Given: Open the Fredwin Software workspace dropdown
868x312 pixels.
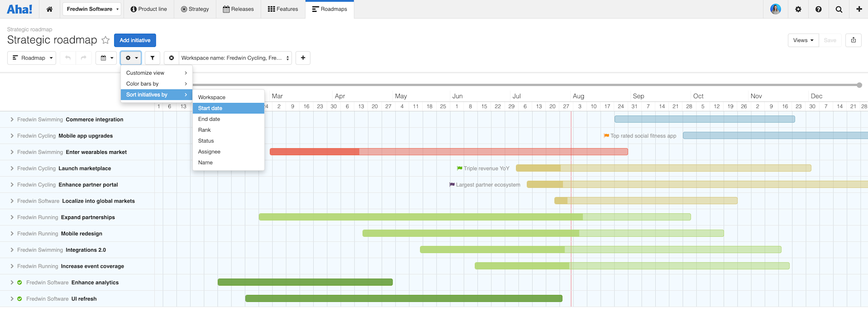Looking at the screenshot, I should (93, 9).
